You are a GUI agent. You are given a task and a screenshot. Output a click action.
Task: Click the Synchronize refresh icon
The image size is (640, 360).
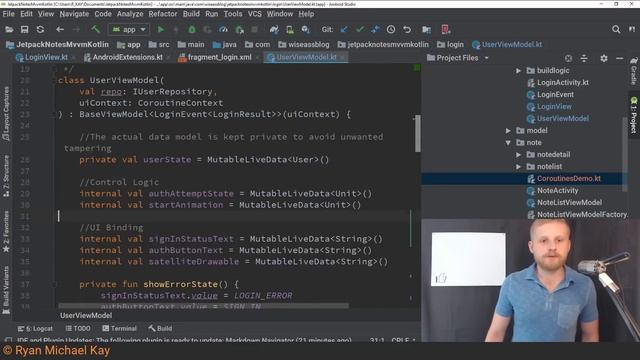[40, 29]
